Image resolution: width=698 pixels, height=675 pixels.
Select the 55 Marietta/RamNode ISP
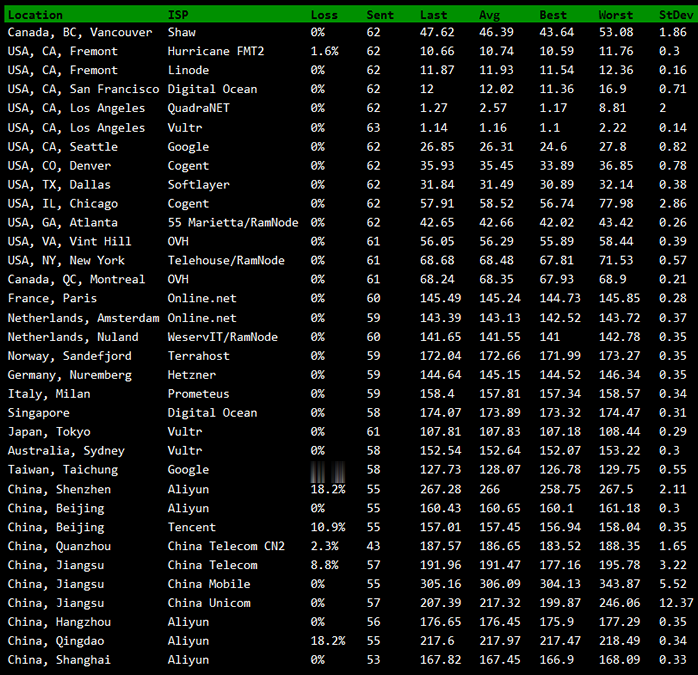coord(233,222)
